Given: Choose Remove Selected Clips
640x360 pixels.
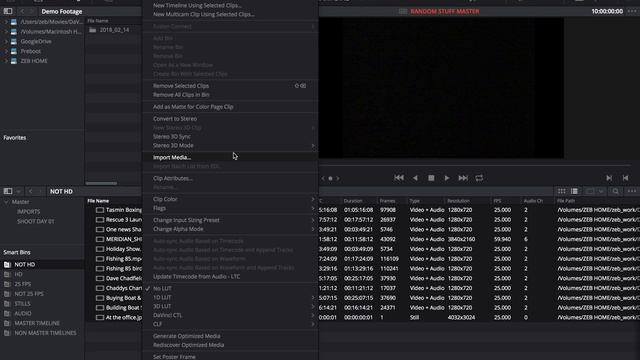Looking at the screenshot, I should coord(181,86).
